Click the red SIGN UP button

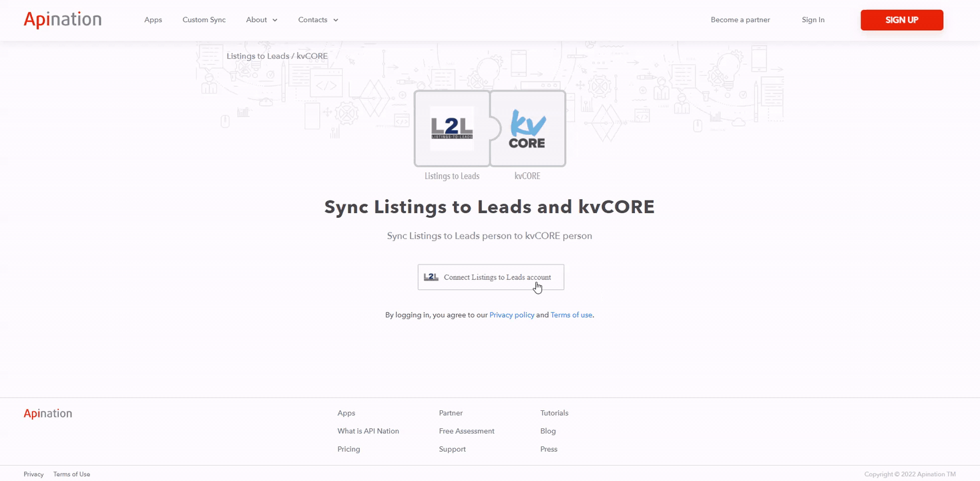902,20
